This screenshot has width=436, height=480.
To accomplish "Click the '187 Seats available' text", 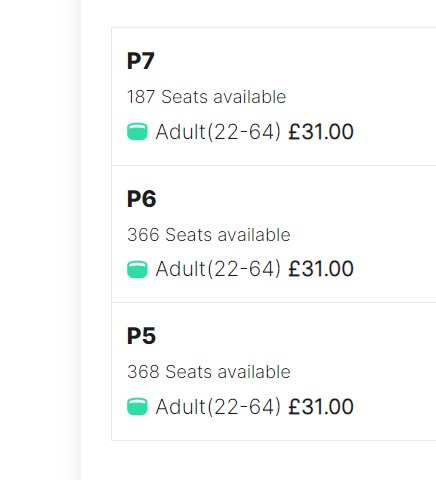I will click(x=206, y=97).
